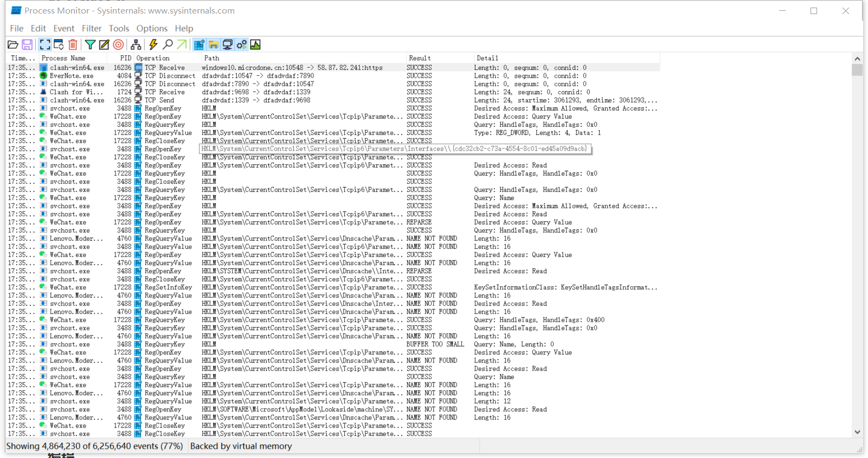Open the Options menu
Viewport: 868px width, 458px height.
click(152, 28)
